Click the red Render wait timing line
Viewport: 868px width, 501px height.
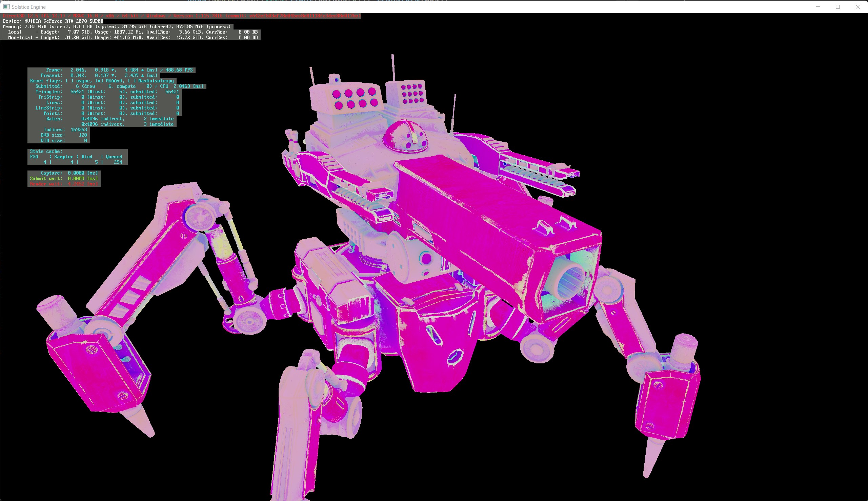64,184
